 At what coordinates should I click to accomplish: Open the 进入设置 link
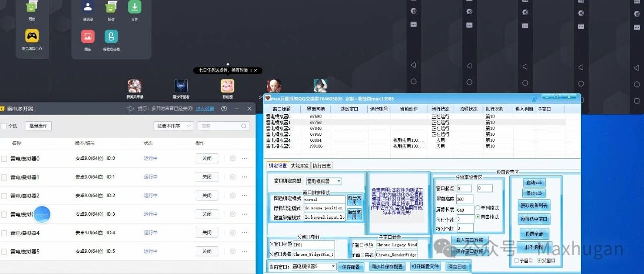(205, 109)
